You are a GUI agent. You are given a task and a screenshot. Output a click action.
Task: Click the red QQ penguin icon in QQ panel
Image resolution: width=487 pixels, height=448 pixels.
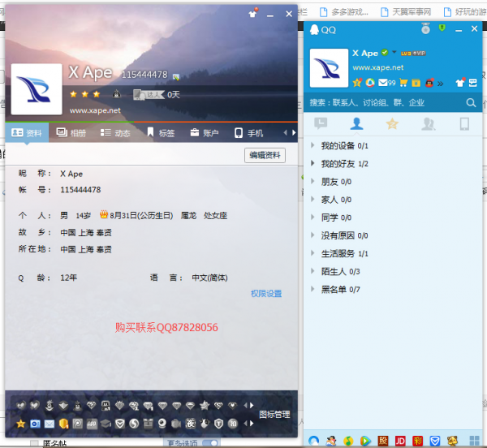(429, 83)
